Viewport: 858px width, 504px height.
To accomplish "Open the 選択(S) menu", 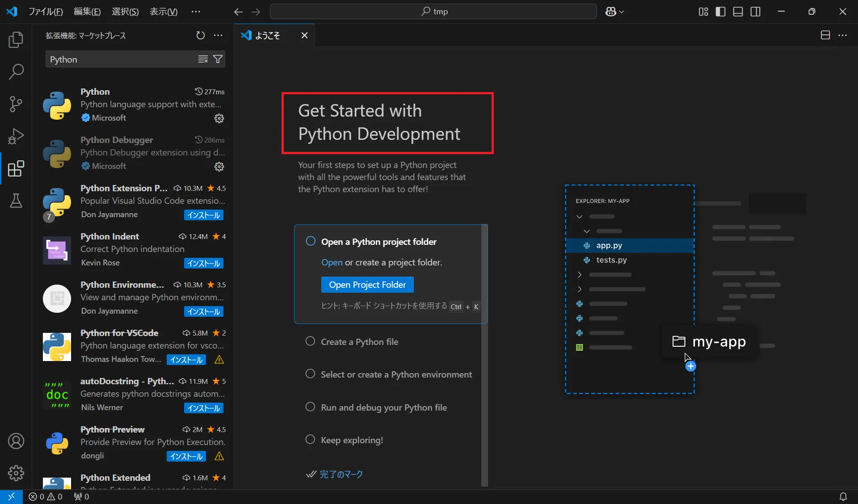I will tap(125, 12).
